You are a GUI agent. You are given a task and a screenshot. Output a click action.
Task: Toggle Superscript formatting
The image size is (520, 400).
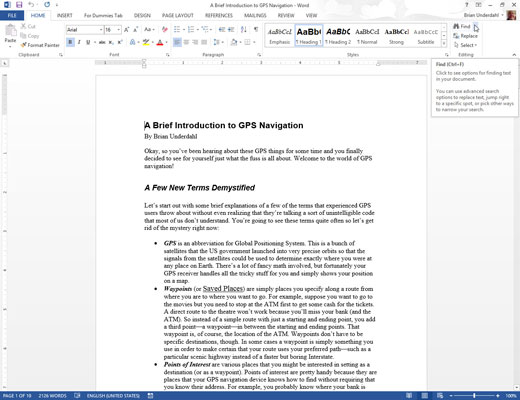click(x=120, y=42)
